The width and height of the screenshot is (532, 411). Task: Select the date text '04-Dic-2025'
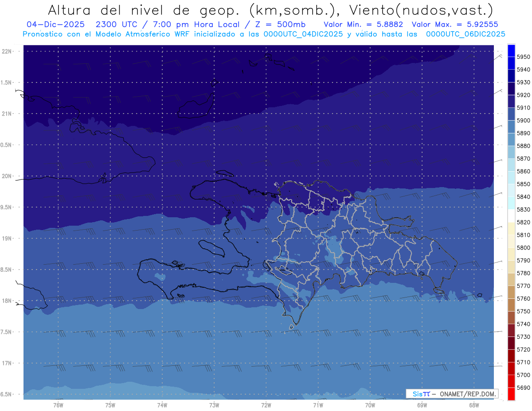pyautogui.click(x=56, y=24)
